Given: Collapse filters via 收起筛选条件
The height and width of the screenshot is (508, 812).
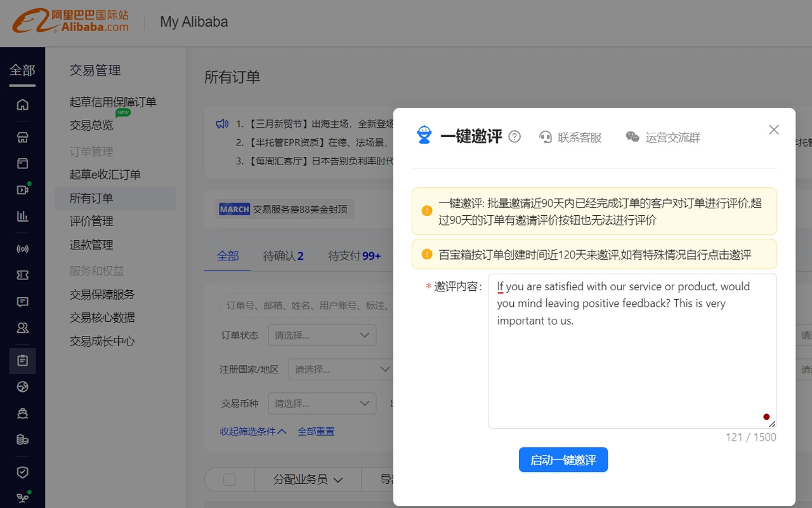Looking at the screenshot, I should click(253, 431).
